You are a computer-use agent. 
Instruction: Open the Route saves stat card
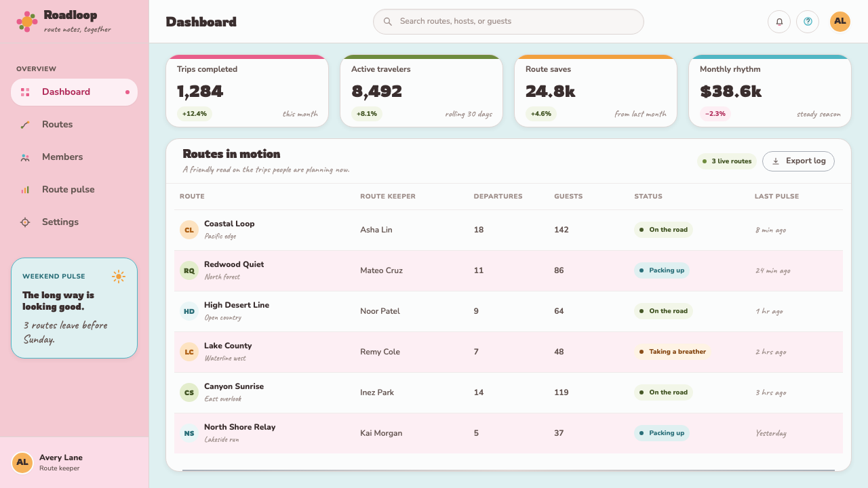pos(595,91)
